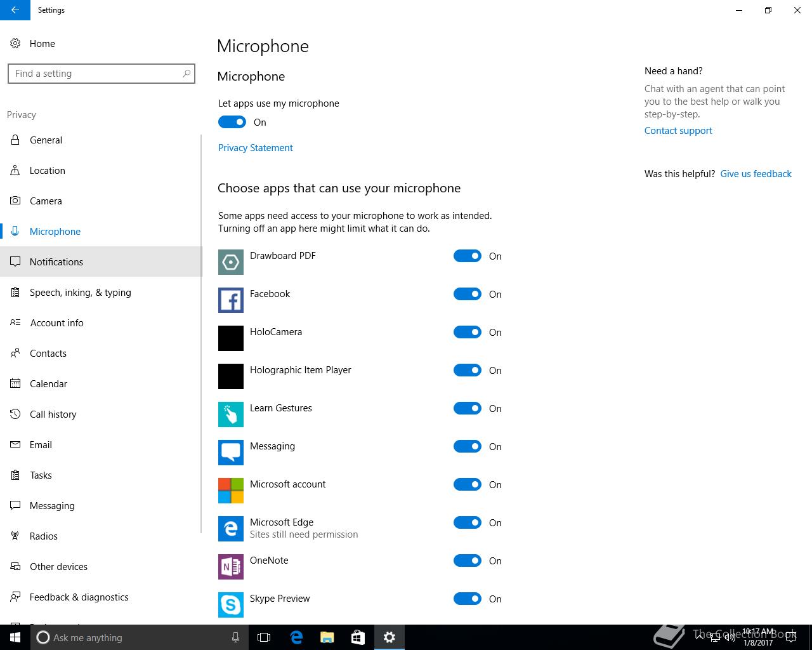The height and width of the screenshot is (650, 812).
Task: Select Email in the privacy list
Action: pos(100,445)
